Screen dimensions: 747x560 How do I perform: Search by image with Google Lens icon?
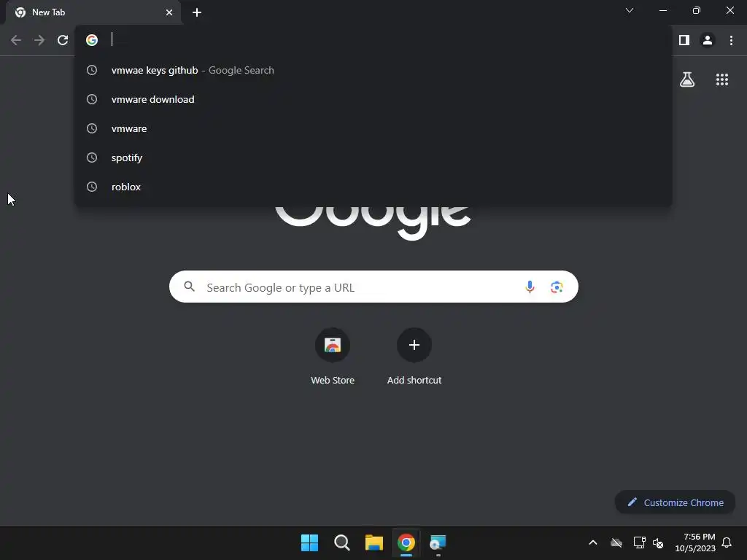pos(557,287)
